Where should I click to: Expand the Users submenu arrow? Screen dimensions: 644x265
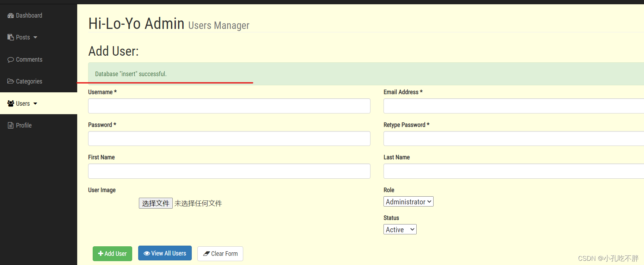pos(35,104)
